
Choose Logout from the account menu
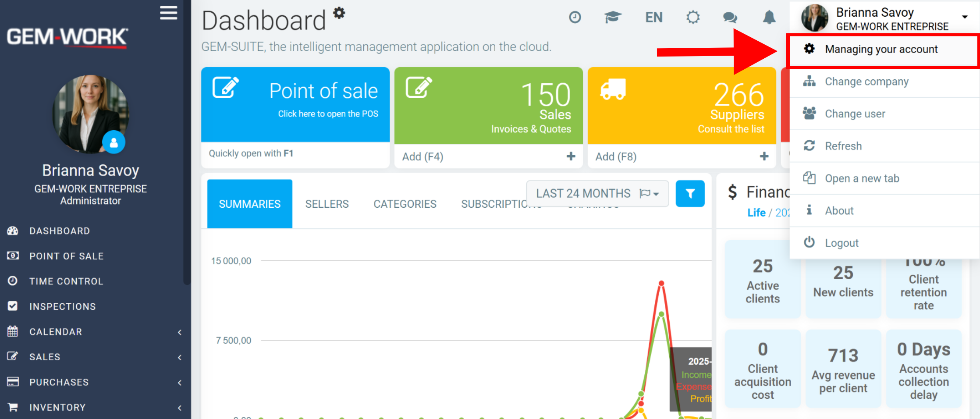[884, 243]
